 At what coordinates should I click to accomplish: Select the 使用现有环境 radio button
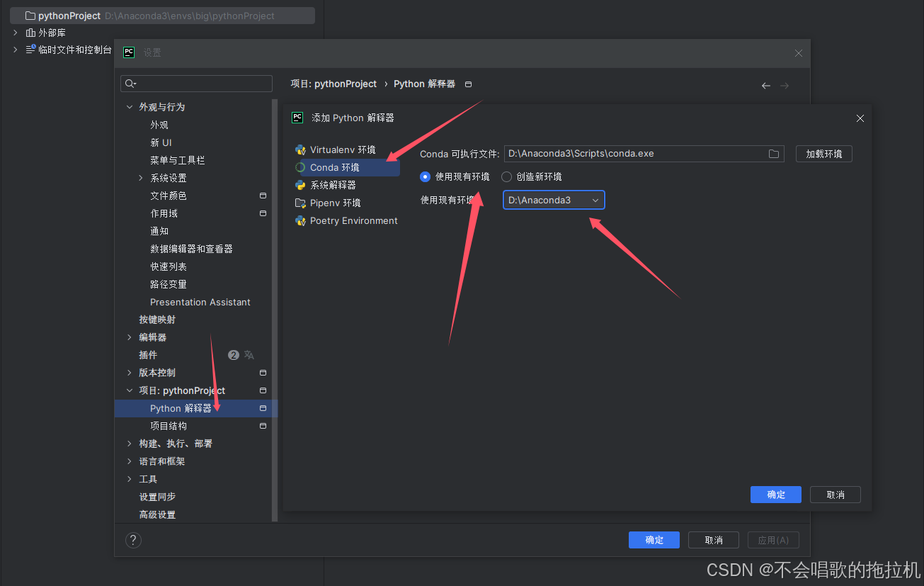click(x=425, y=176)
